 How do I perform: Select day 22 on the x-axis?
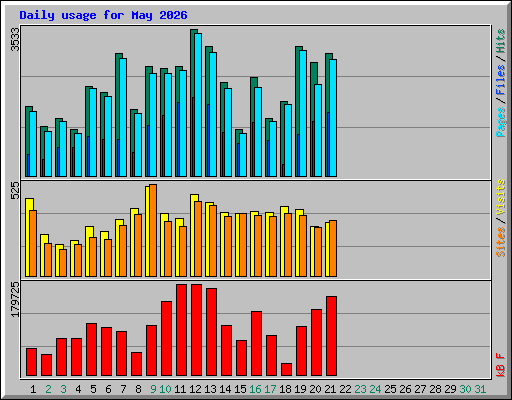[x=345, y=389]
